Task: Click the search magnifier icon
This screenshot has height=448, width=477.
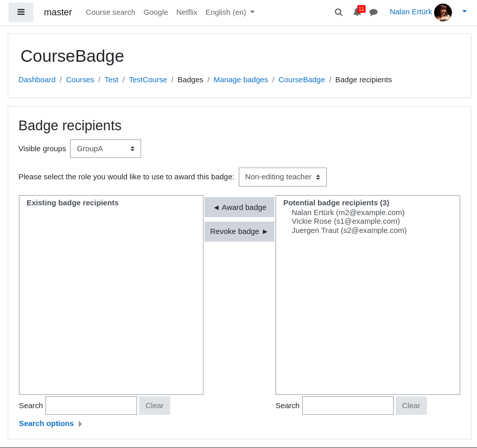Action: pyautogui.click(x=338, y=12)
